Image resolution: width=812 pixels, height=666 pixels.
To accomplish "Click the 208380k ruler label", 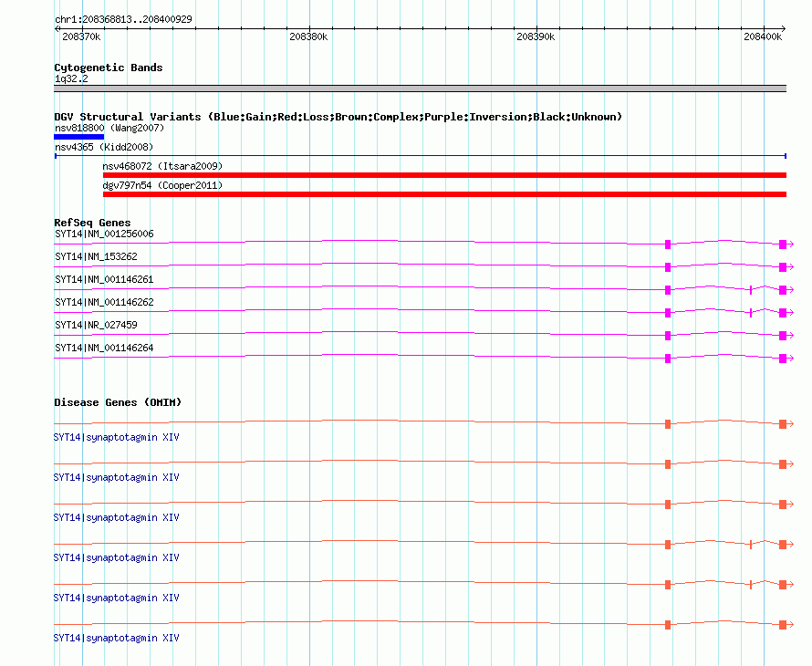I will coord(308,36).
